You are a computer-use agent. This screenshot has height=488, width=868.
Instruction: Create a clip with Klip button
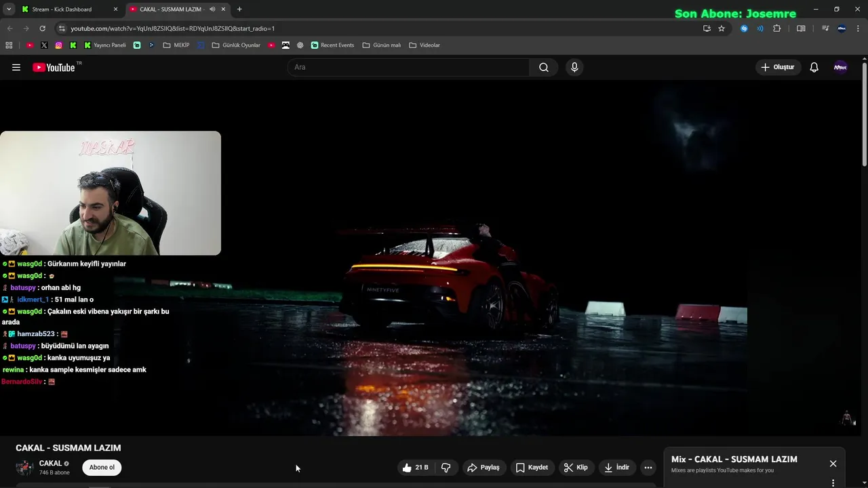[576, 468]
